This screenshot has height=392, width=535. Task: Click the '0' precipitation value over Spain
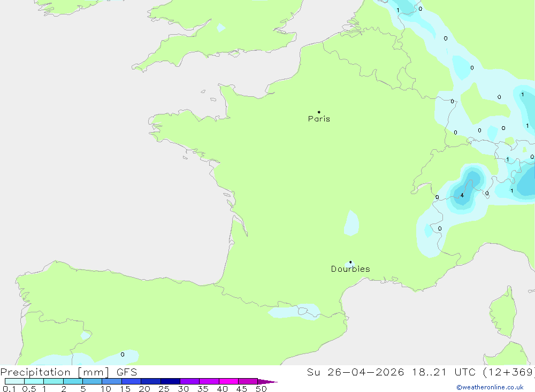tap(123, 355)
